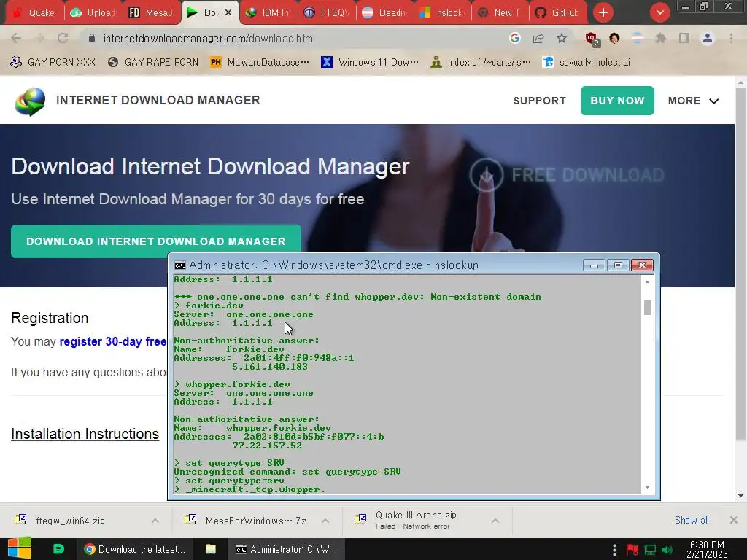Open the Chrome three-dot menu
Screen dimensions: 747x560
[x=731, y=39]
